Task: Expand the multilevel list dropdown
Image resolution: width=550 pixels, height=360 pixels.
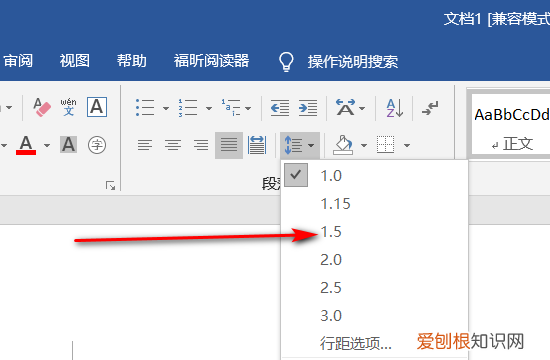Action: click(248, 108)
